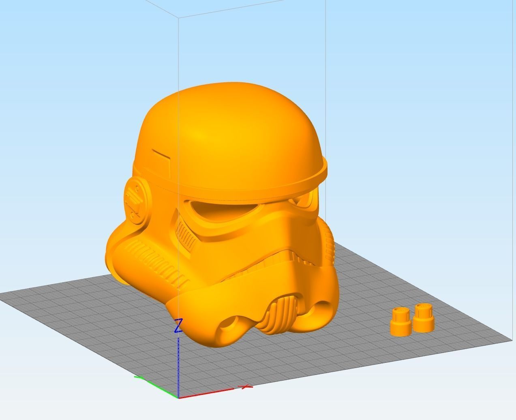This screenshot has height=420, width=516.
Task: Click the green Y axis line end
Action: (x=139, y=378)
